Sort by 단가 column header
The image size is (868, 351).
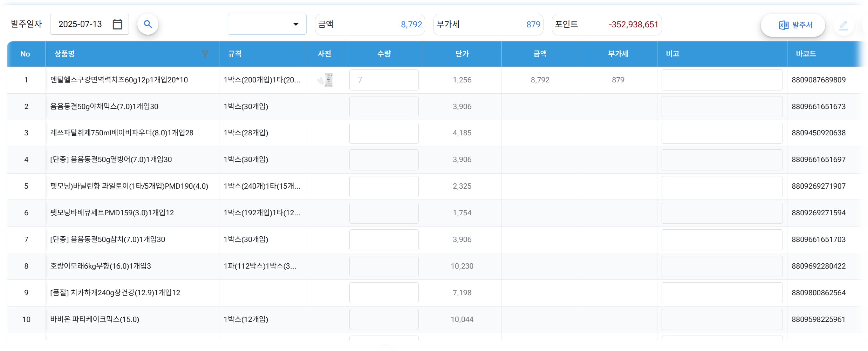462,54
